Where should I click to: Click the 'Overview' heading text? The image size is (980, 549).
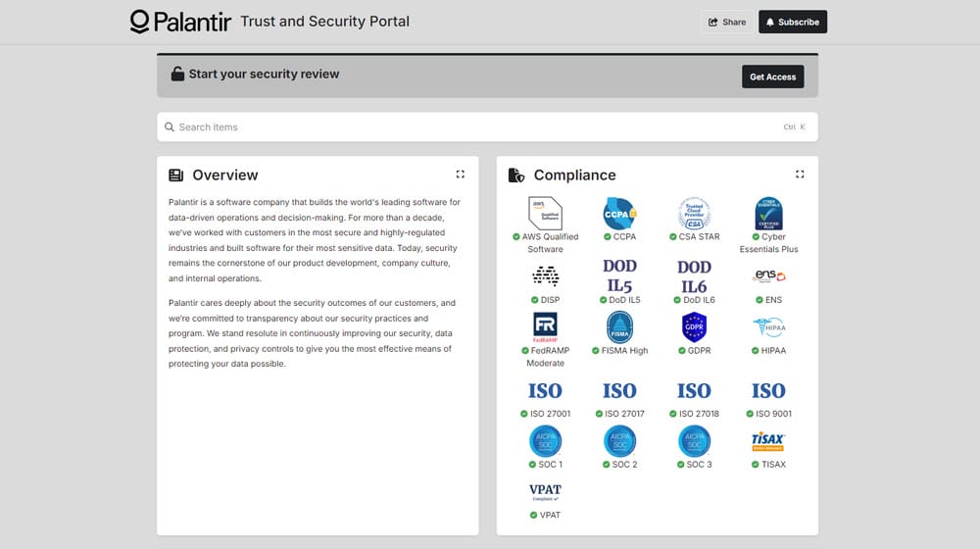tap(225, 175)
